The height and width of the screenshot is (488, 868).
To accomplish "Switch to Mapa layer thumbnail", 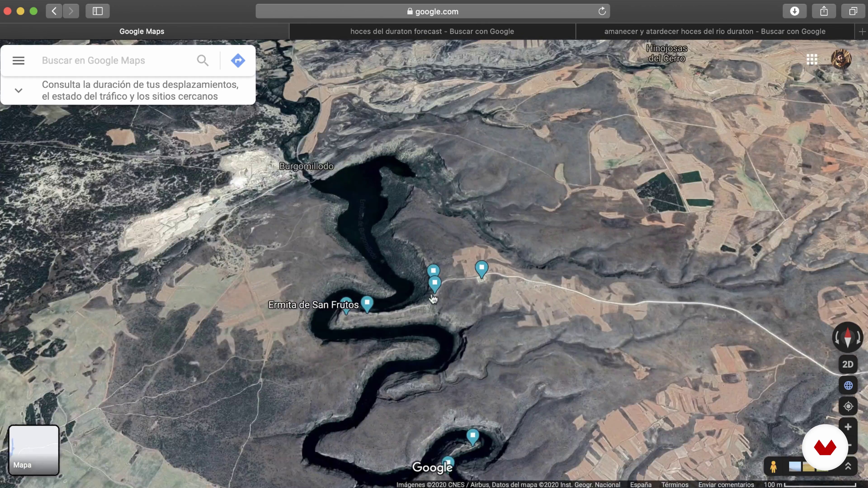I will click(34, 450).
